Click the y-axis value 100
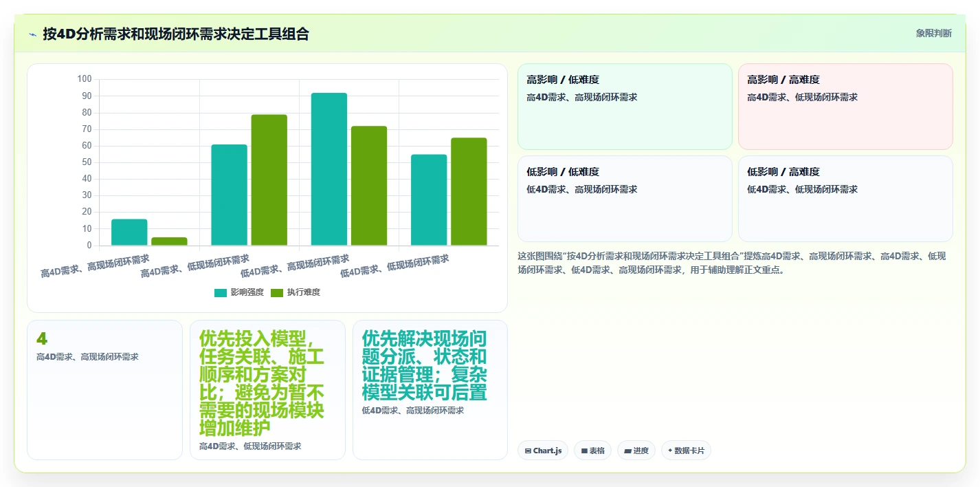Viewport: 980px width, 487px height. [85, 79]
